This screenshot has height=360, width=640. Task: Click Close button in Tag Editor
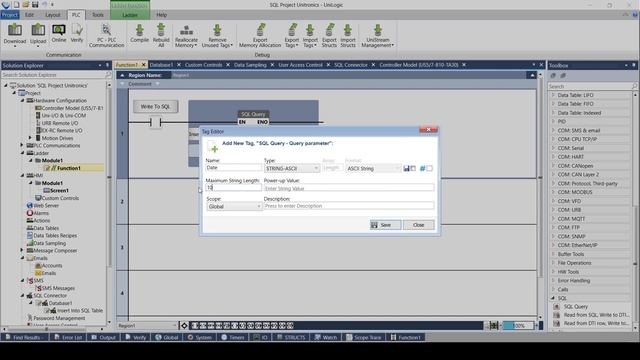coord(418,225)
